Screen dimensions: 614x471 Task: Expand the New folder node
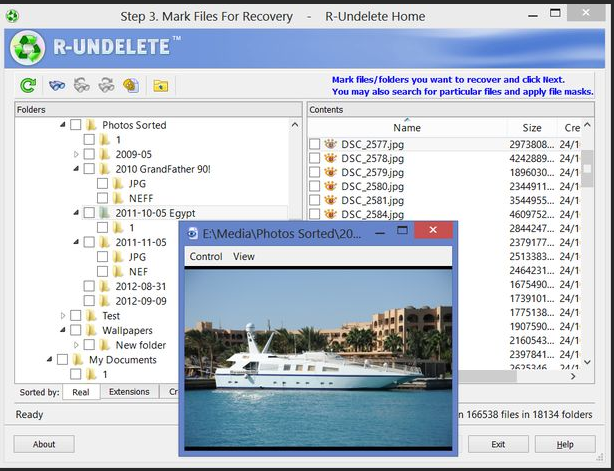pyautogui.click(x=76, y=345)
